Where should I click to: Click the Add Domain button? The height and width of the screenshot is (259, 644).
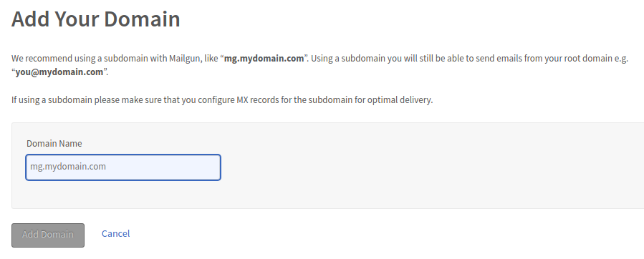tap(48, 235)
